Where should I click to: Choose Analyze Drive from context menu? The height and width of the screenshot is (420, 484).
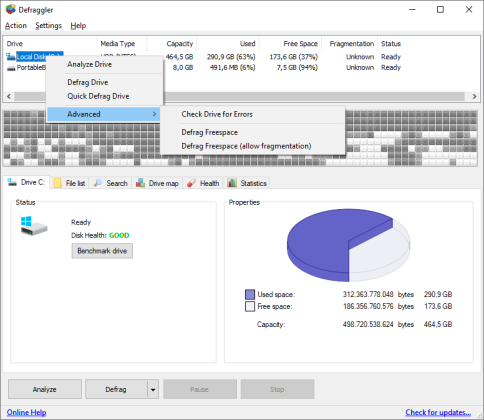click(x=89, y=64)
